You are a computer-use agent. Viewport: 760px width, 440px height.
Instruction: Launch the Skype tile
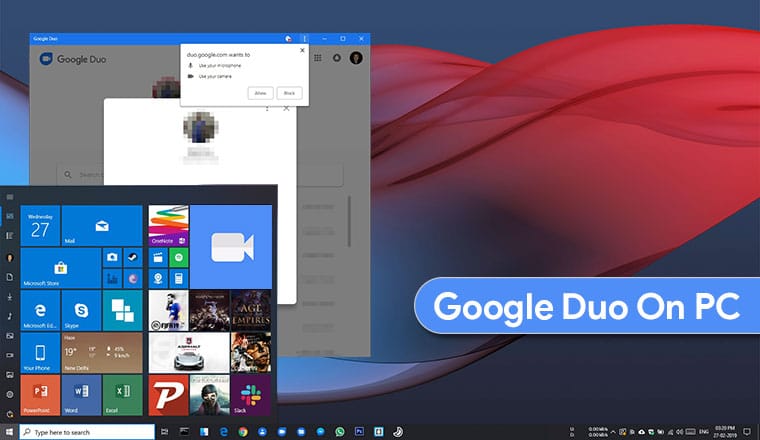81,310
